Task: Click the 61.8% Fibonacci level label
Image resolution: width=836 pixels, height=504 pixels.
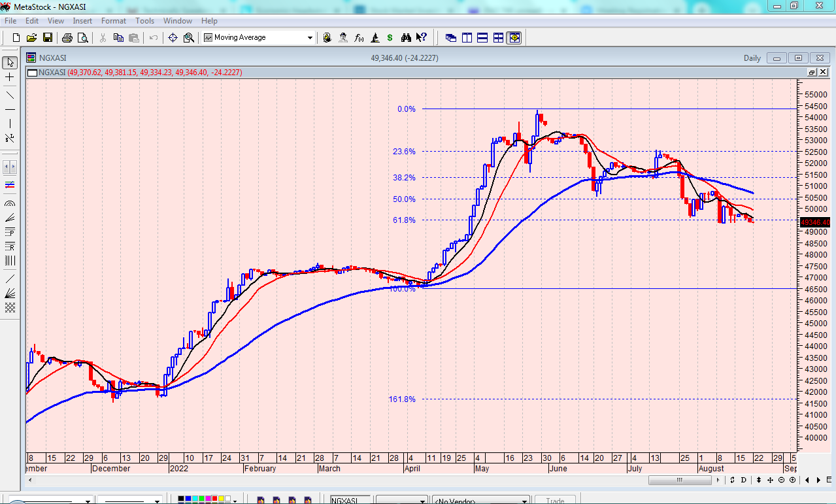Action: pos(404,220)
